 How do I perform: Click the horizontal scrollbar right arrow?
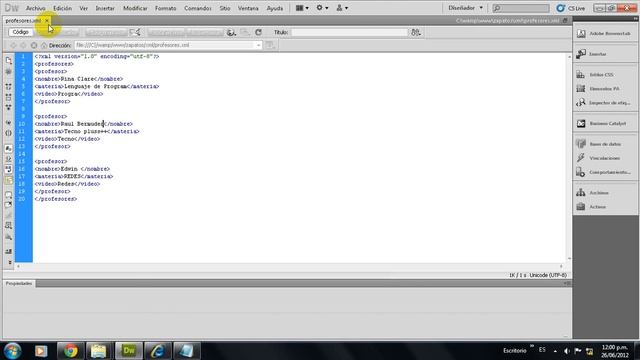coord(561,266)
